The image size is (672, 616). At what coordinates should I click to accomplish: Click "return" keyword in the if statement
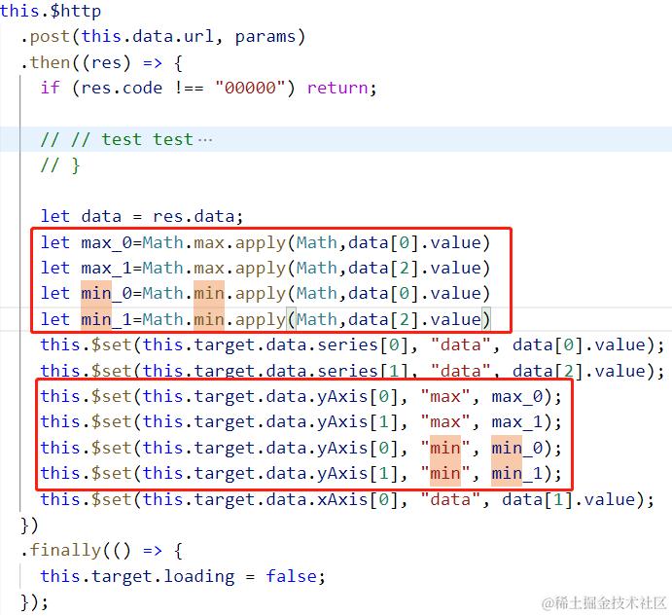point(337,88)
